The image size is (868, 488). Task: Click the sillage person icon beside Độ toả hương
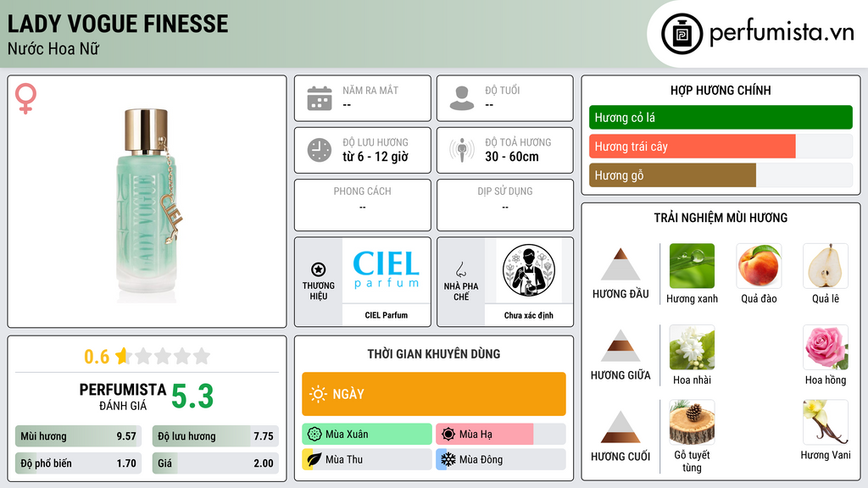(x=462, y=150)
